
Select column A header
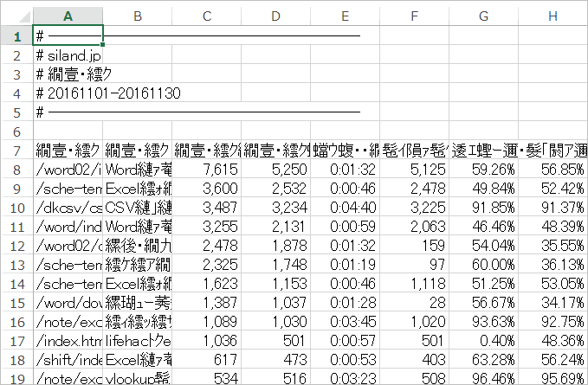tap(68, 16)
